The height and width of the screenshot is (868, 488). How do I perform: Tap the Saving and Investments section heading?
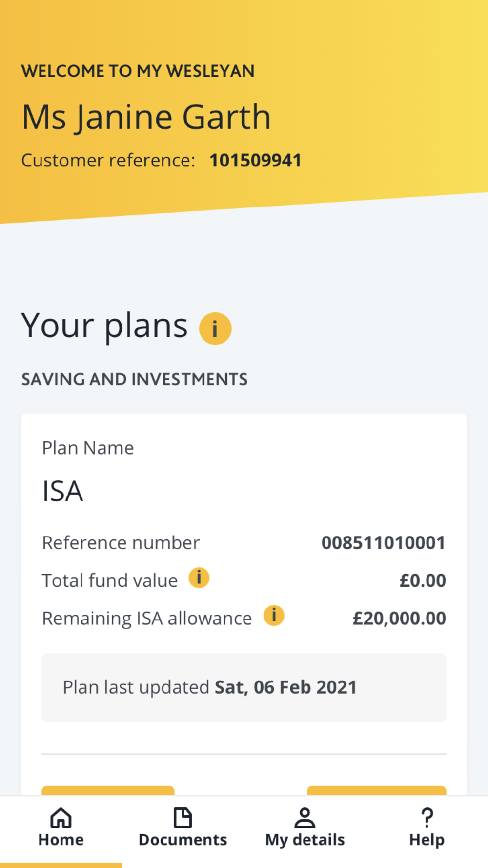135,379
